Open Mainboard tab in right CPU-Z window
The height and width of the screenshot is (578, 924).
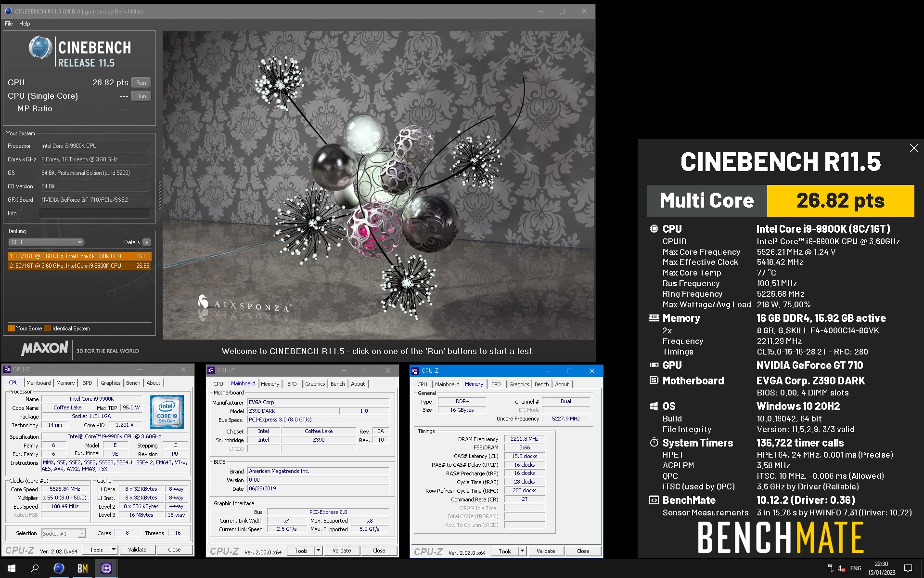(x=447, y=384)
